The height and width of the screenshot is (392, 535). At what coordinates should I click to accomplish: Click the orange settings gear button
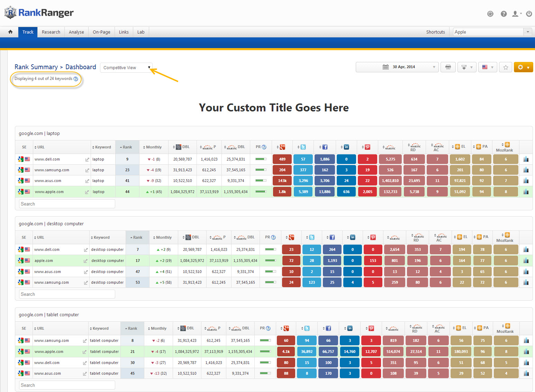pyautogui.click(x=523, y=67)
